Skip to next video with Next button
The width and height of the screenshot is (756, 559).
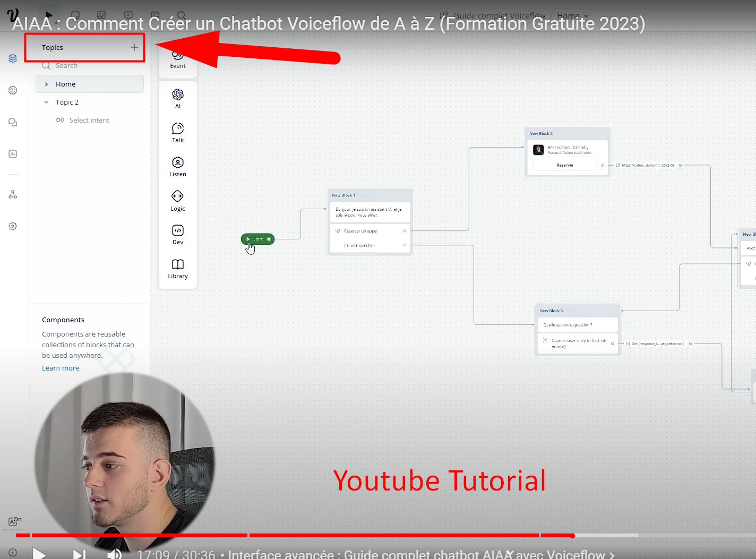(79, 554)
